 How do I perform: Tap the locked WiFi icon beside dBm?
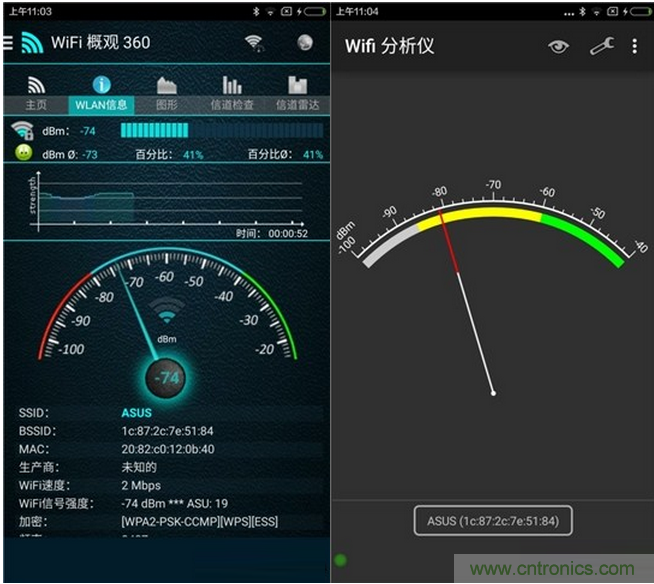[22, 130]
